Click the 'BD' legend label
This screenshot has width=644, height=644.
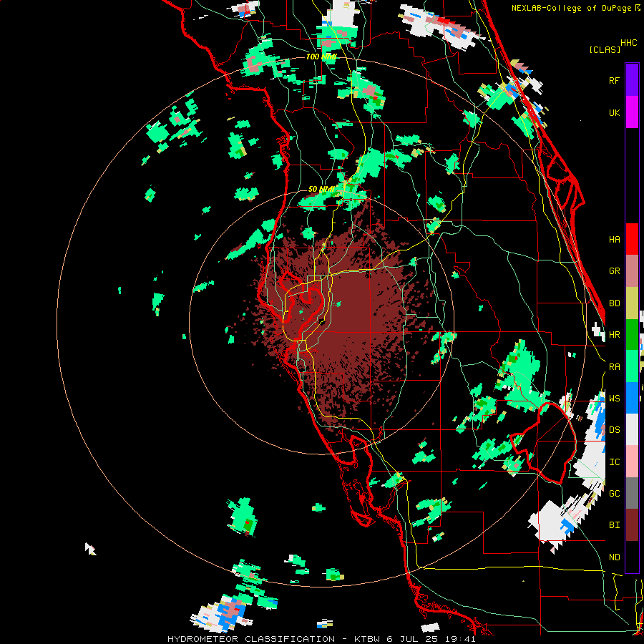pos(614,303)
